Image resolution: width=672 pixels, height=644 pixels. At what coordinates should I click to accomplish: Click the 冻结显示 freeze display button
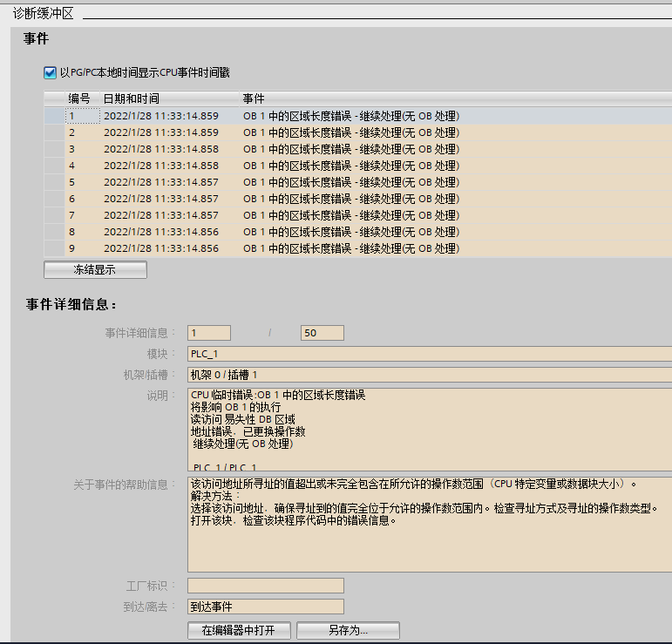point(95,269)
